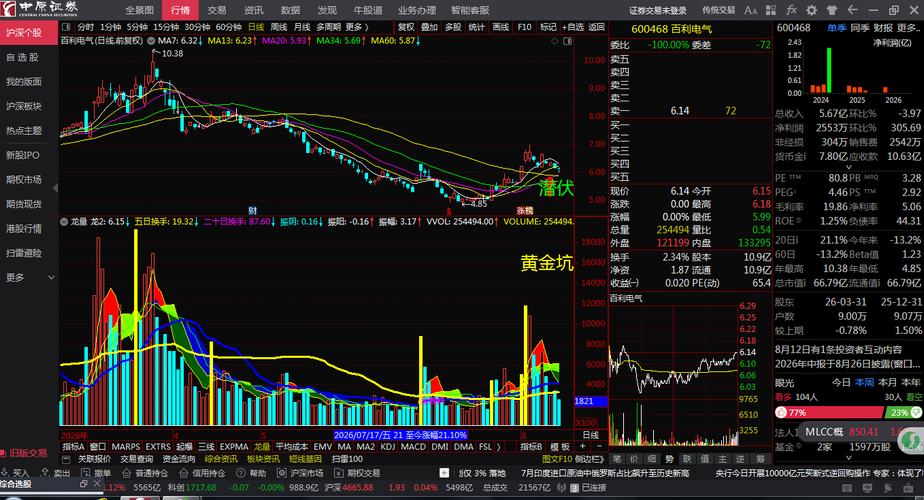
Task: Select the MACD indicator tab
Action: pos(413,447)
